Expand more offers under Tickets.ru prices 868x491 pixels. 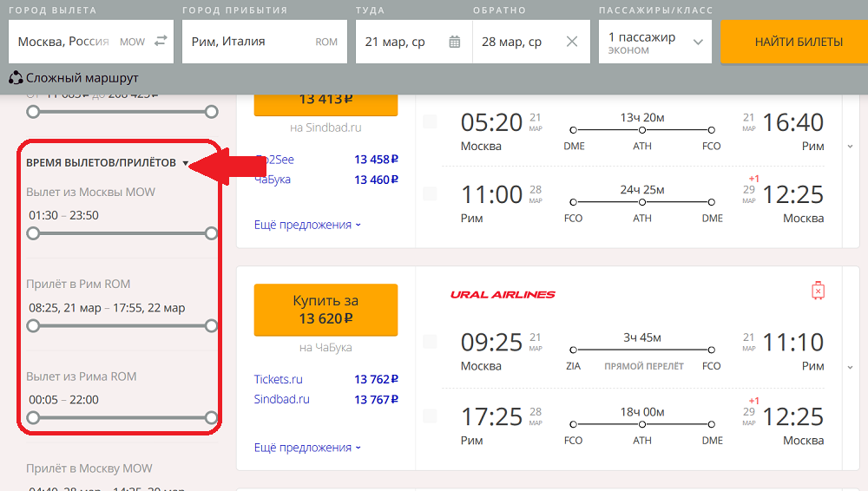[x=307, y=448]
